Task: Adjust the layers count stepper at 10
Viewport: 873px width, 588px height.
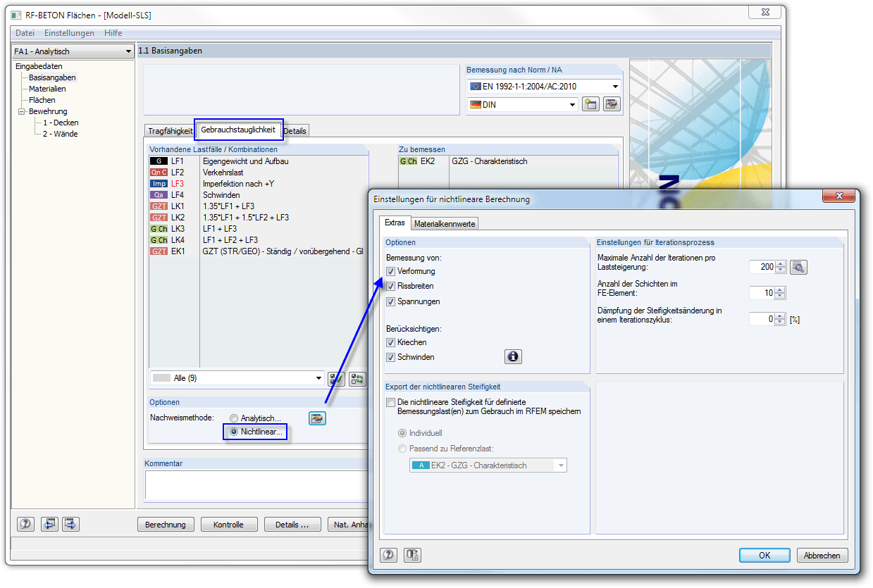Action: (780, 293)
